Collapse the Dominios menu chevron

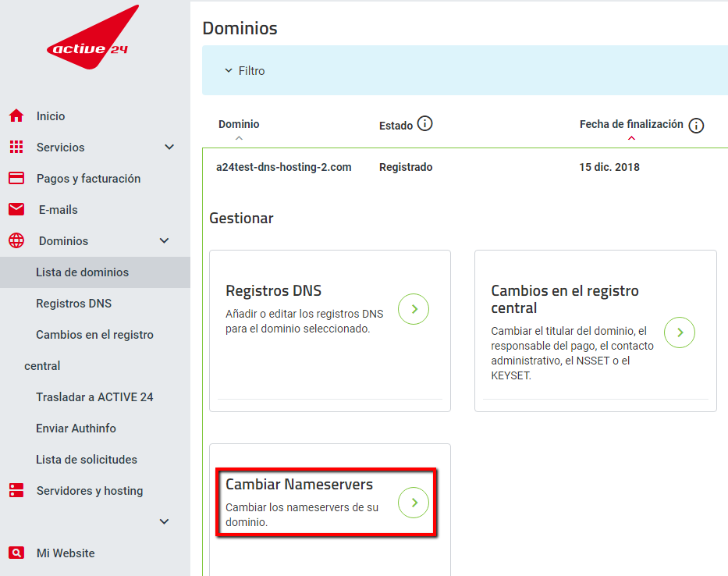click(x=164, y=240)
